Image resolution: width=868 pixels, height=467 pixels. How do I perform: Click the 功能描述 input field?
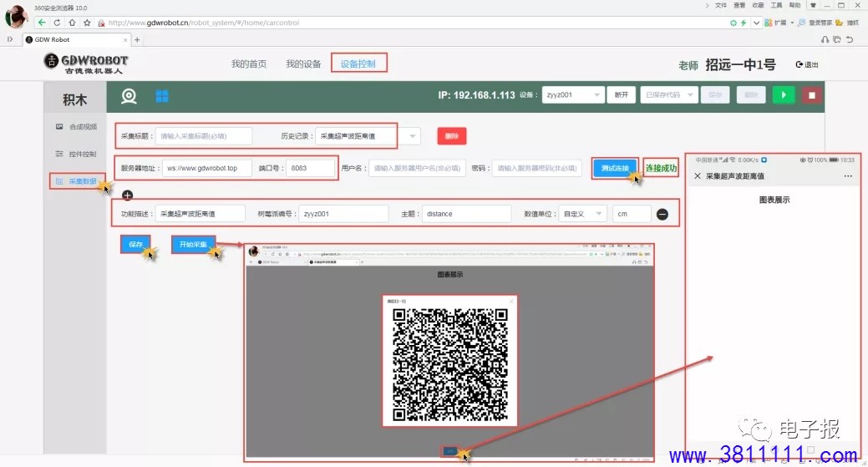[200, 214]
